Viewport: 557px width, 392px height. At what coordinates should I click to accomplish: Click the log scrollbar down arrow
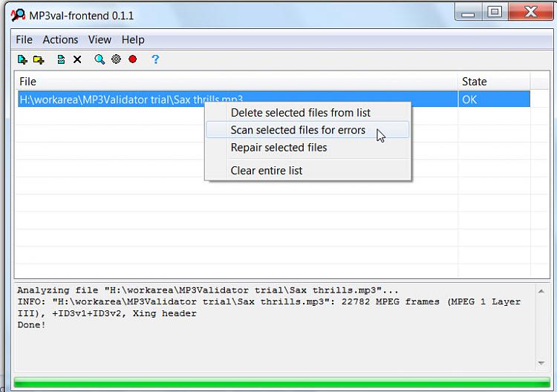(541, 363)
